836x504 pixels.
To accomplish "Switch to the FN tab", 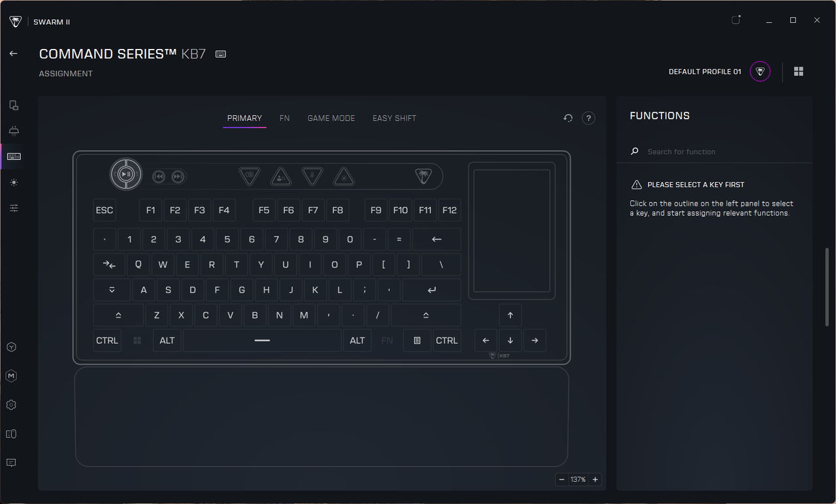I will [285, 118].
